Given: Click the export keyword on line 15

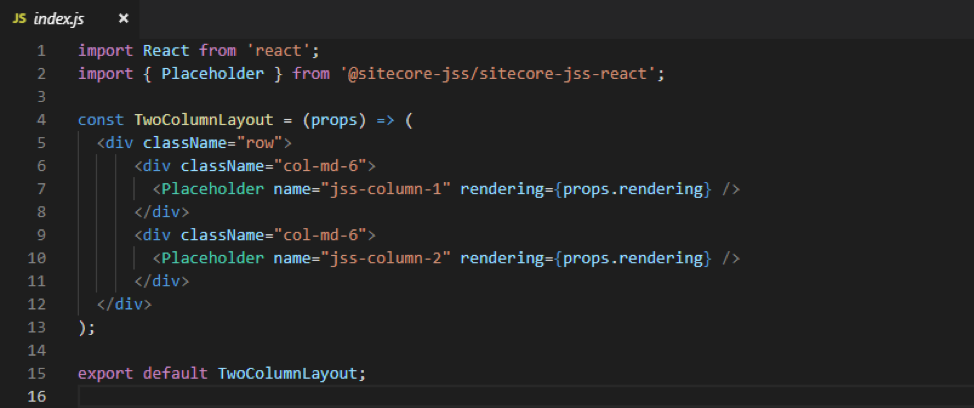Looking at the screenshot, I should click(x=106, y=373).
